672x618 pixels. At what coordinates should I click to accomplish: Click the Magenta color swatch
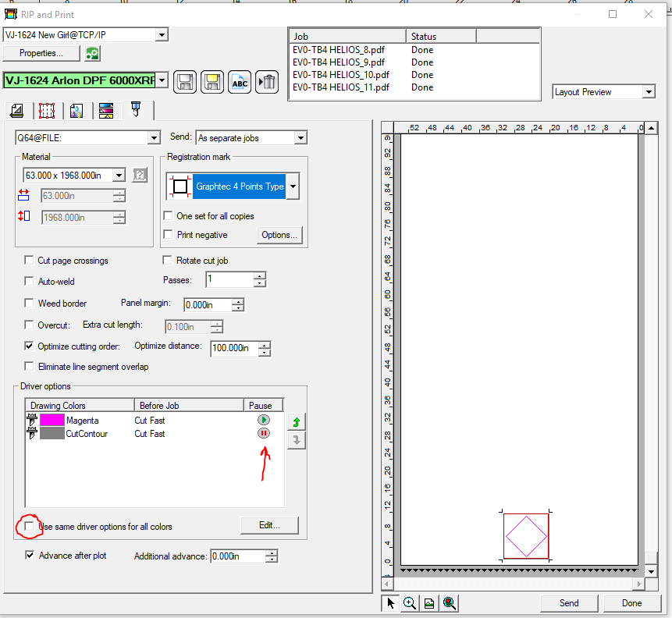point(52,420)
